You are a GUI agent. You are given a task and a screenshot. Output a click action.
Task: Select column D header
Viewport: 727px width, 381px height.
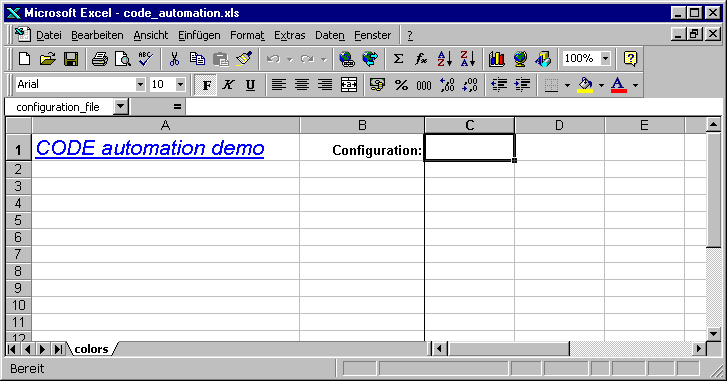(x=559, y=125)
